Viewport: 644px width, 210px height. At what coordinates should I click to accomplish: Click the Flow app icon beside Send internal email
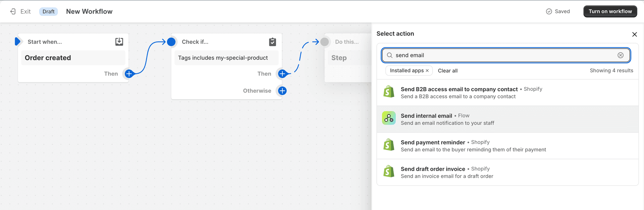(389, 118)
